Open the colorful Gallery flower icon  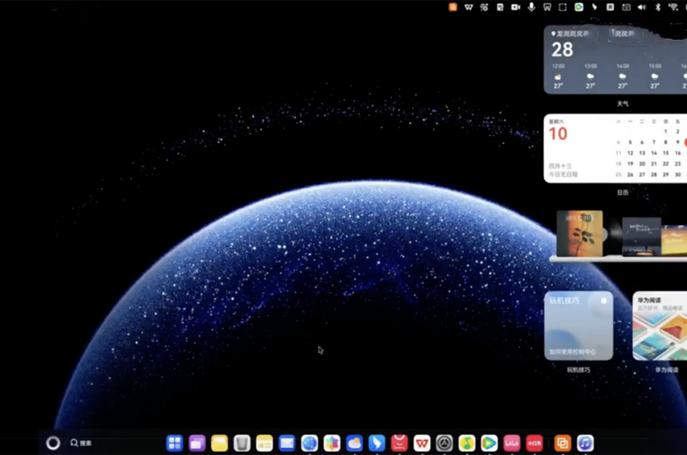tap(332, 443)
